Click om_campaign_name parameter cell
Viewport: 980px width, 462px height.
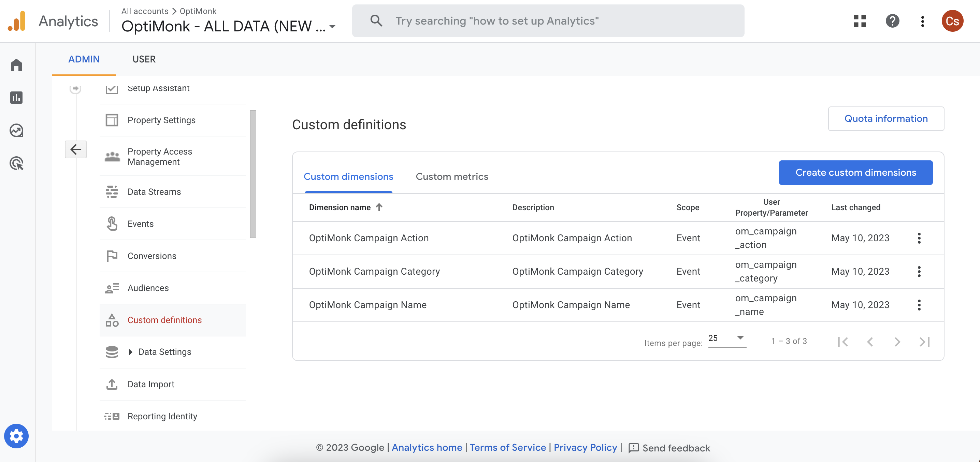[765, 305]
